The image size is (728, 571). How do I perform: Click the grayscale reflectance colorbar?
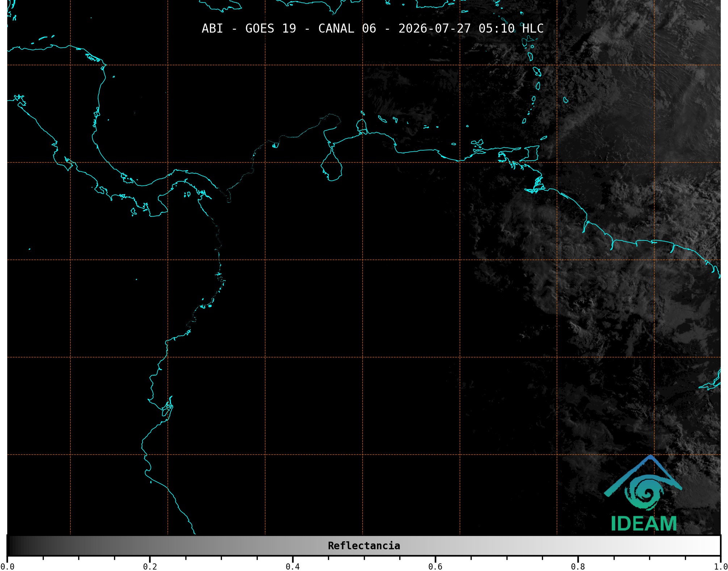click(x=364, y=545)
